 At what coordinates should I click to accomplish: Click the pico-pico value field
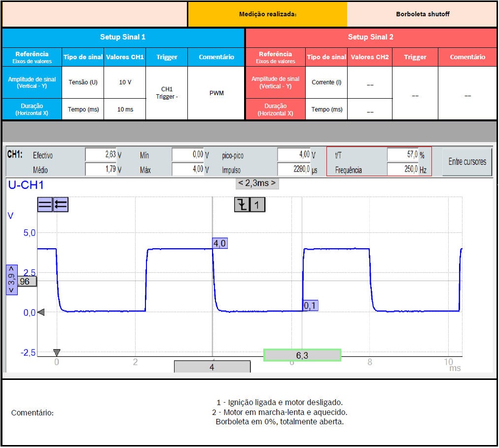tap(294, 155)
